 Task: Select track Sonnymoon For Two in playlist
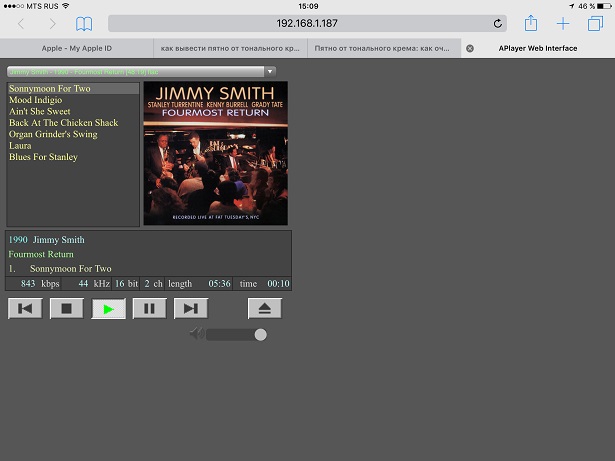tap(73, 88)
